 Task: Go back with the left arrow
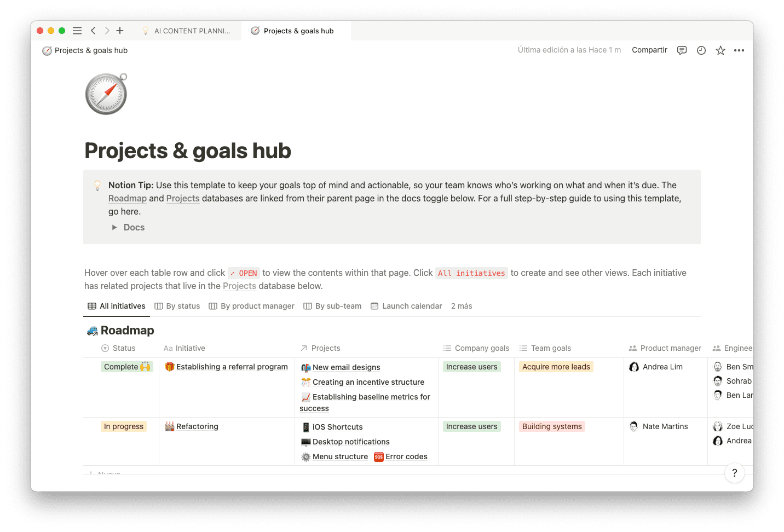click(x=93, y=31)
